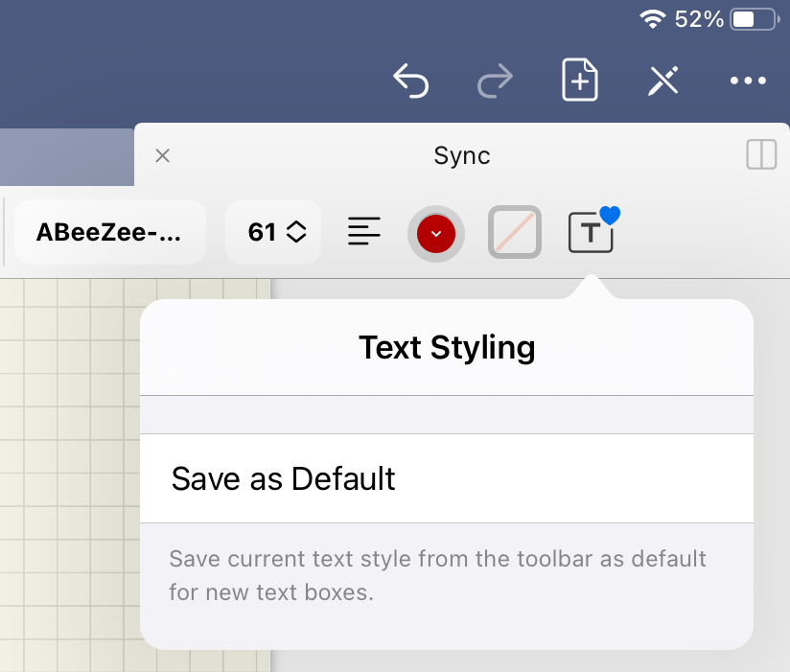Tap the Undo icon in the toolbar
Image resolution: width=790 pixels, height=672 pixels.
point(410,81)
